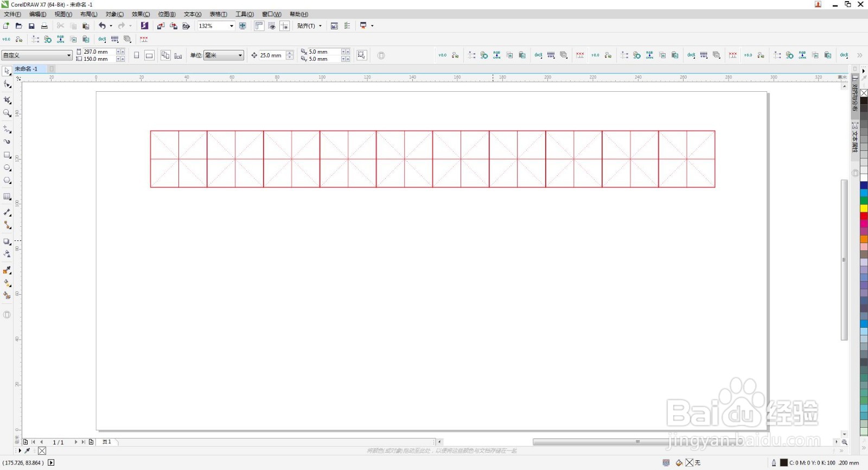Screen dimensions: 868x470
Task: Select the Ellipse tool
Action: [7, 168]
